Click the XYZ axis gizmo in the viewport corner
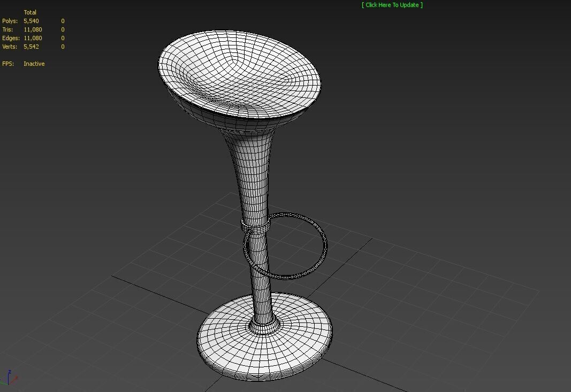 point(9,379)
